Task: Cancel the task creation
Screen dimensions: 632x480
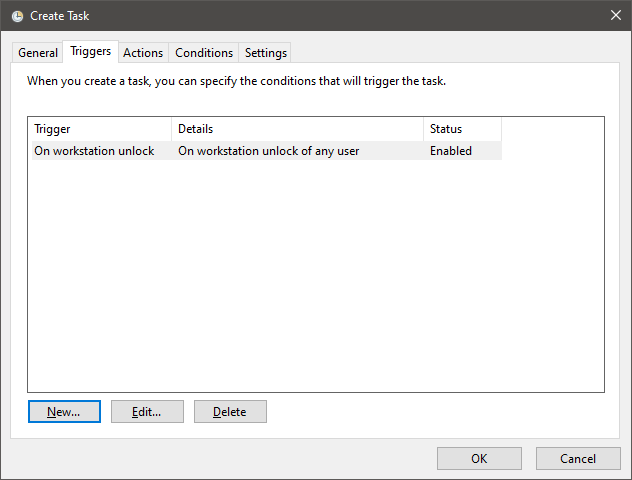Action: 578,458
